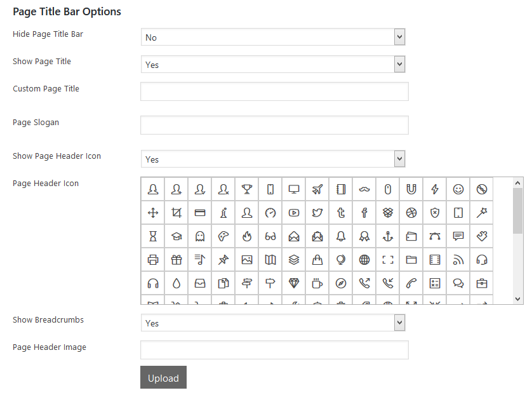This screenshot has width=532, height=395.
Task: Select the trophy icon
Action: coord(247,189)
